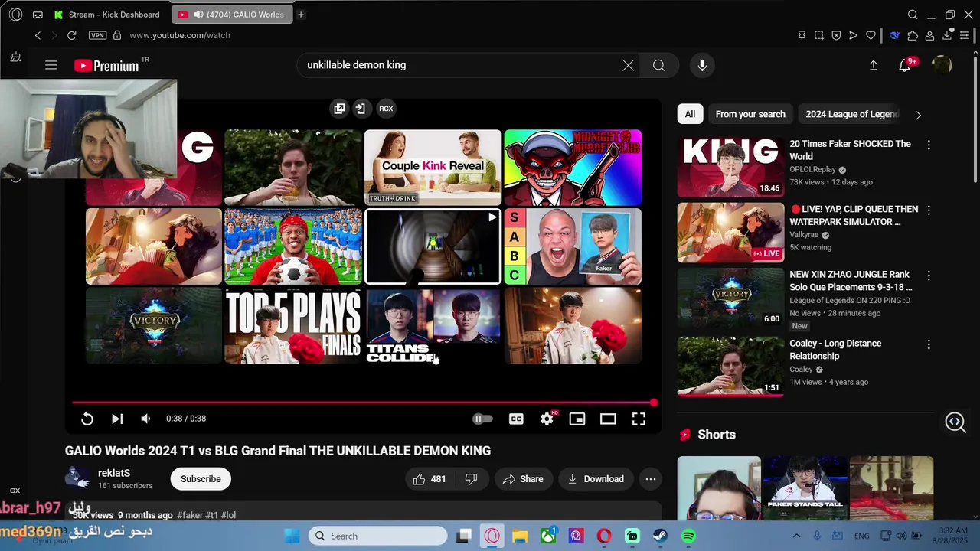This screenshot has height=551, width=980.
Task: Toggle closed captions CC
Action: click(516, 419)
